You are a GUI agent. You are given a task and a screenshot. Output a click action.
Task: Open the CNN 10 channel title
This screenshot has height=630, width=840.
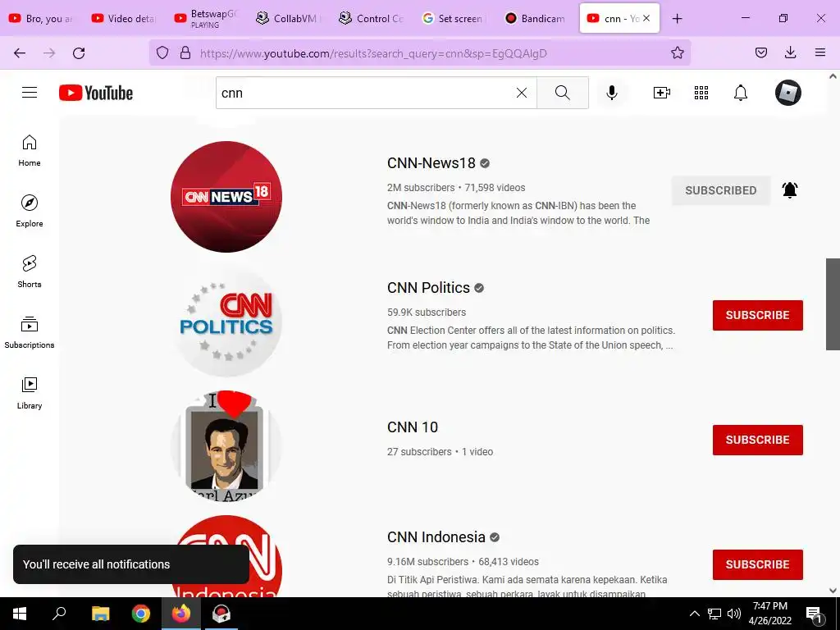(x=413, y=427)
